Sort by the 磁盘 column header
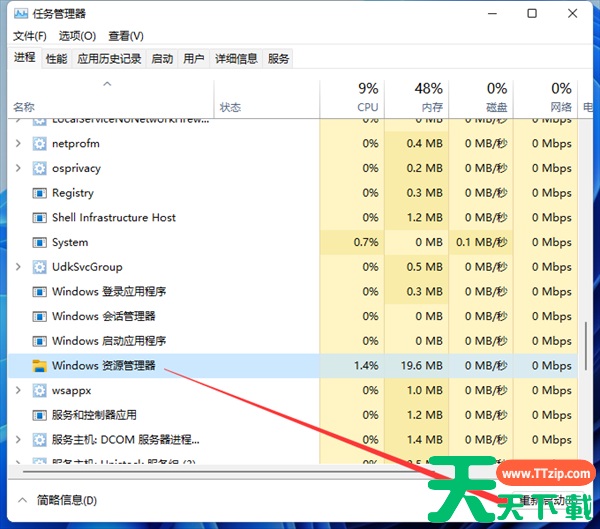Viewport: 600px width, 529px height. [x=481, y=99]
